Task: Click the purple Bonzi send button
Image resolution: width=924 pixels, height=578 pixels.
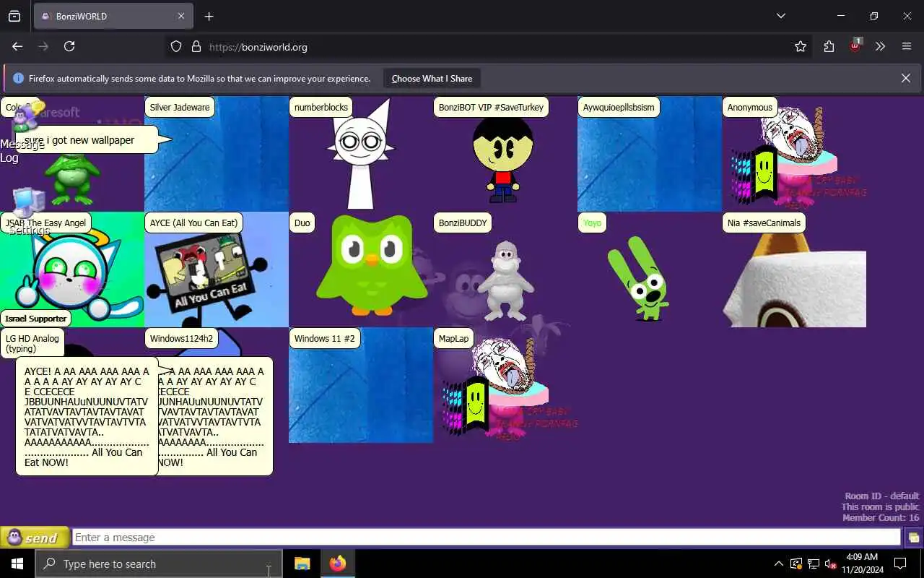Action: click(35, 538)
